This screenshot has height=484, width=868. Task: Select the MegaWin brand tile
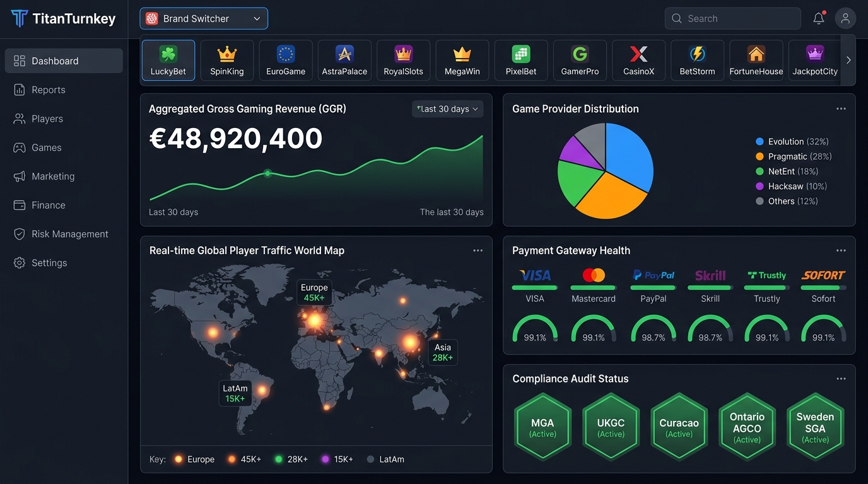point(462,60)
